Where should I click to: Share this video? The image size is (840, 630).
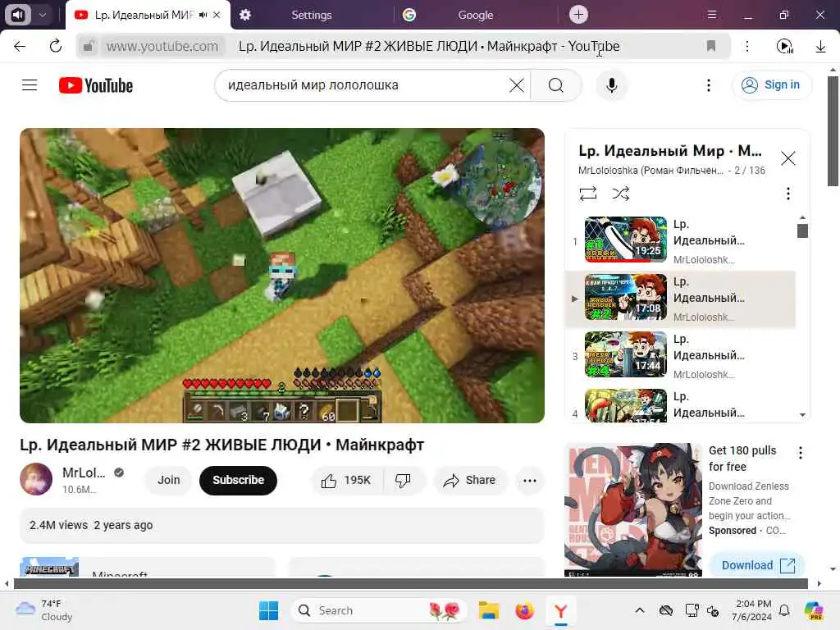point(469,481)
